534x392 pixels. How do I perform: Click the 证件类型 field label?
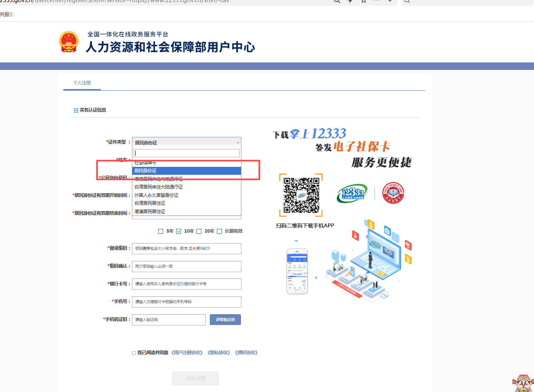[118, 142]
